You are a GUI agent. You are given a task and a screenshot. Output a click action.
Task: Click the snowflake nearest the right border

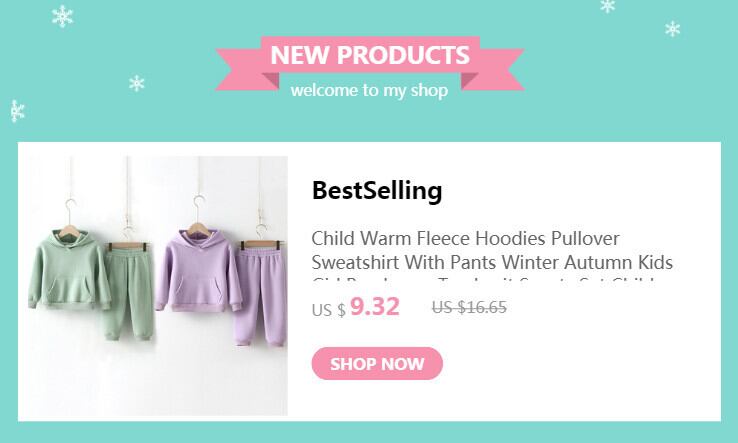(673, 29)
